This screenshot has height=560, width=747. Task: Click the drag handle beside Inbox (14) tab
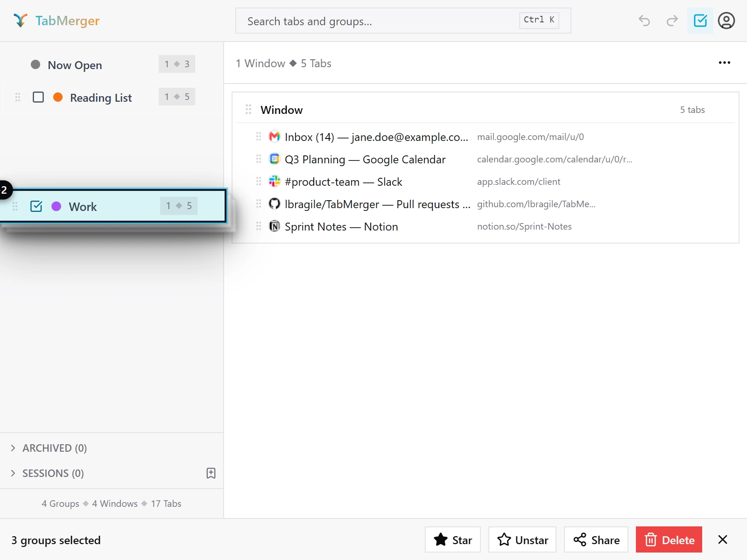pos(259,137)
